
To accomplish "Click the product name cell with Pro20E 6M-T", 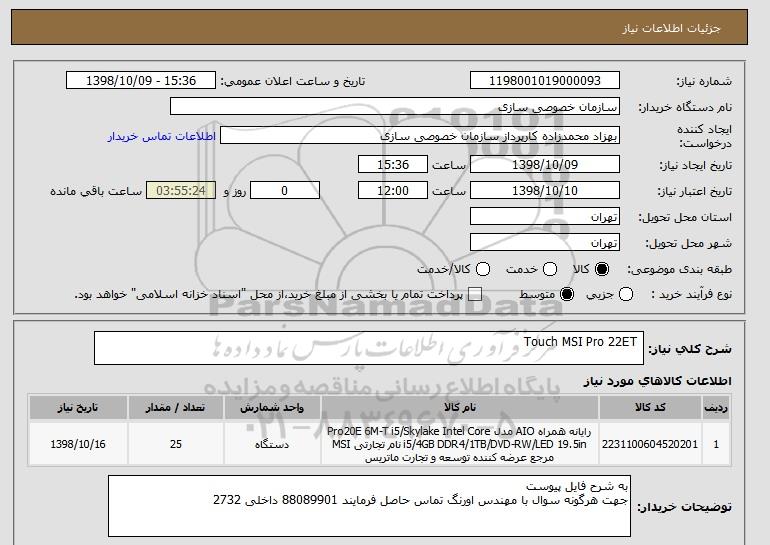I will click(x=460, y=444).
